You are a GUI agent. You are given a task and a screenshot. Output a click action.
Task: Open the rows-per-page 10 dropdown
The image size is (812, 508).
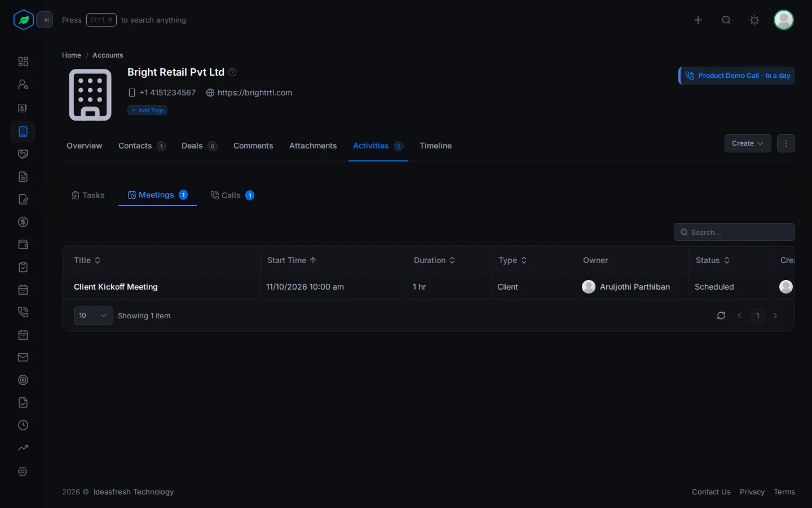94,316
